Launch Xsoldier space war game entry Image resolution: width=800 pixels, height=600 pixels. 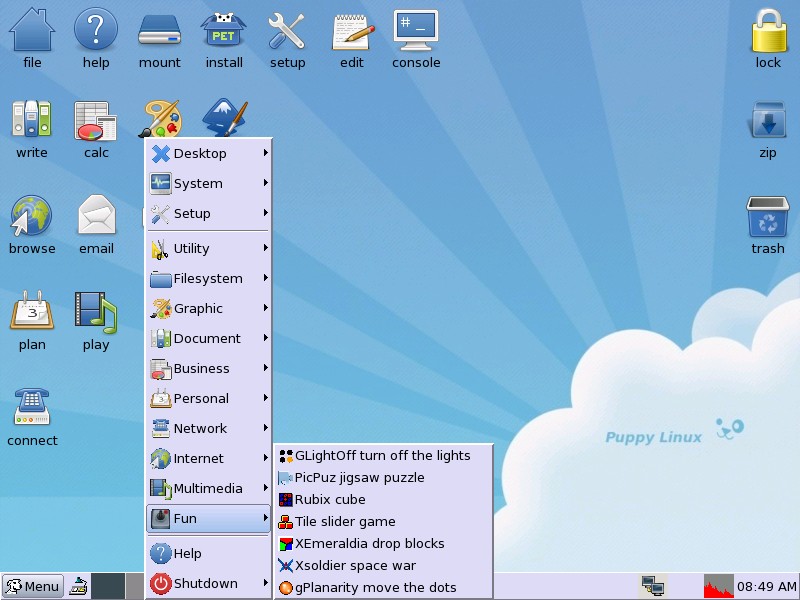[x=355, y=565]
